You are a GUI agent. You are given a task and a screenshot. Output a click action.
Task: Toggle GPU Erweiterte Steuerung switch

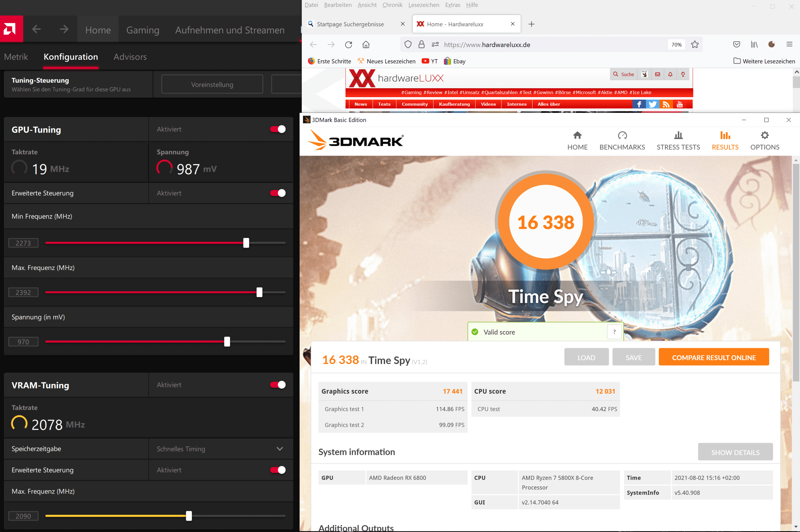click(x=277, y=193)
